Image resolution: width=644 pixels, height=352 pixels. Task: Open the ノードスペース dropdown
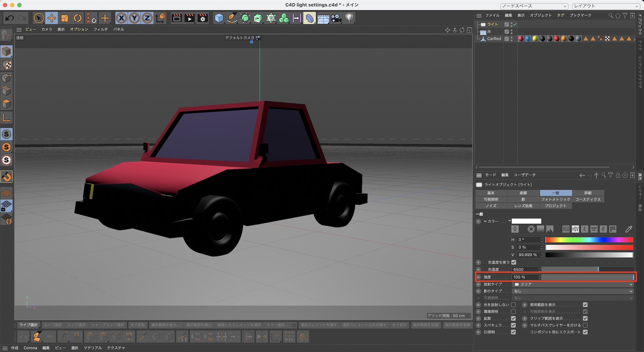click(x=534, y=6)
